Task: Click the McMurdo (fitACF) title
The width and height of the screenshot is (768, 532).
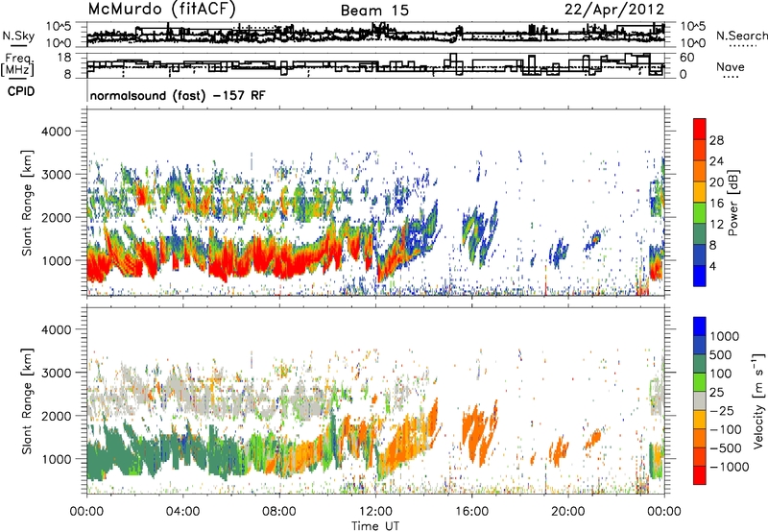Action: 162,10
